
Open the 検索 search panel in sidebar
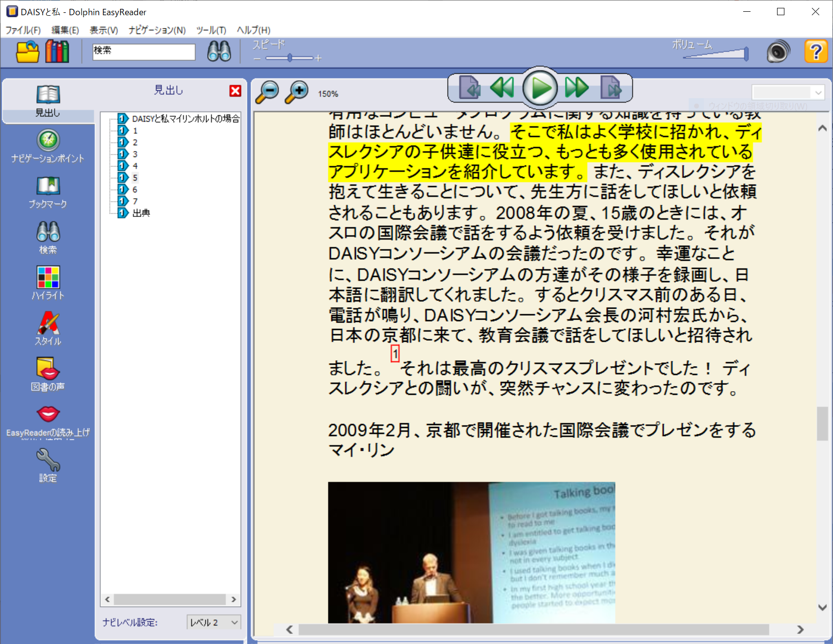(x=48, y=238)
